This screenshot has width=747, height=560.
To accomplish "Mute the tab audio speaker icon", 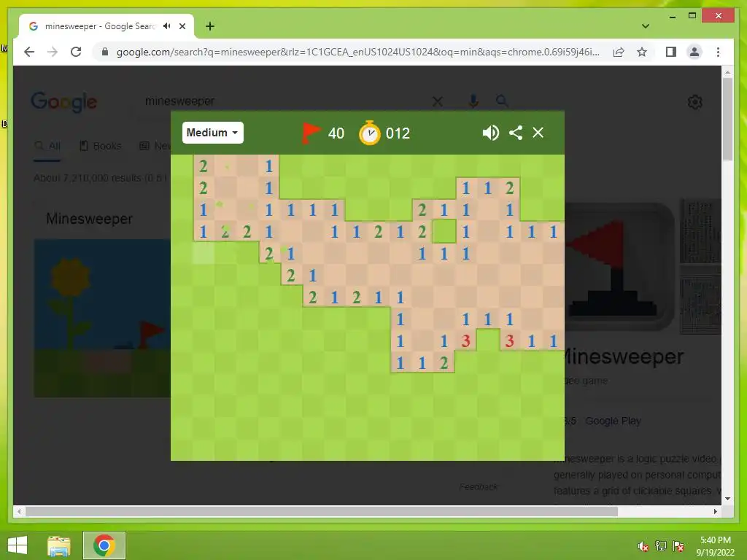I will tap(167, 26).
